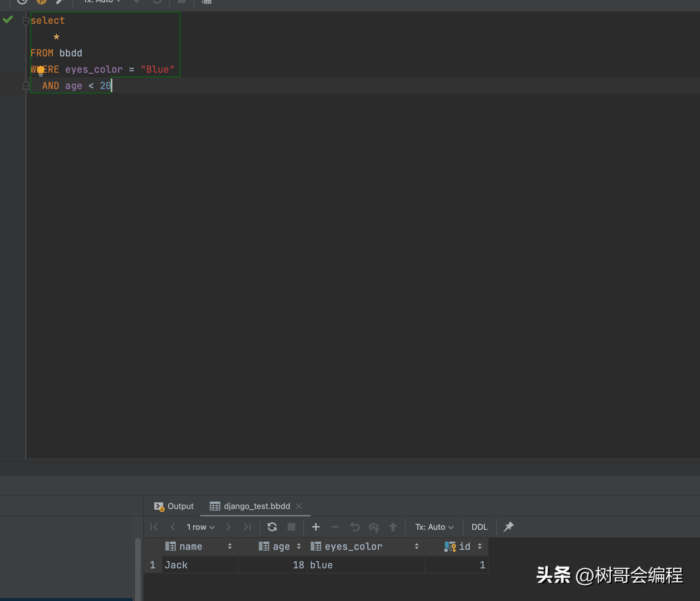Viewport: 700px width, 601px height.
Task: Collapse the fold marker beside select
Action: tap(26, 21)
